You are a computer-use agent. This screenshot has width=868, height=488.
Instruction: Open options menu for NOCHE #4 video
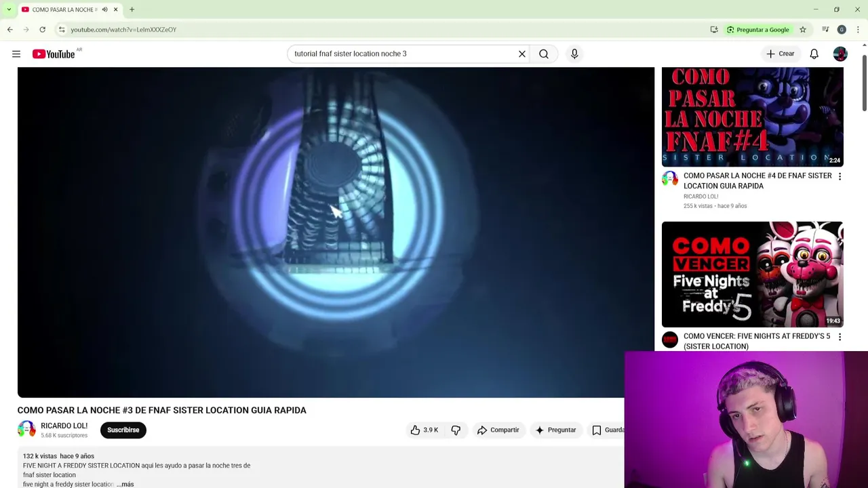[x=840, y=177]
